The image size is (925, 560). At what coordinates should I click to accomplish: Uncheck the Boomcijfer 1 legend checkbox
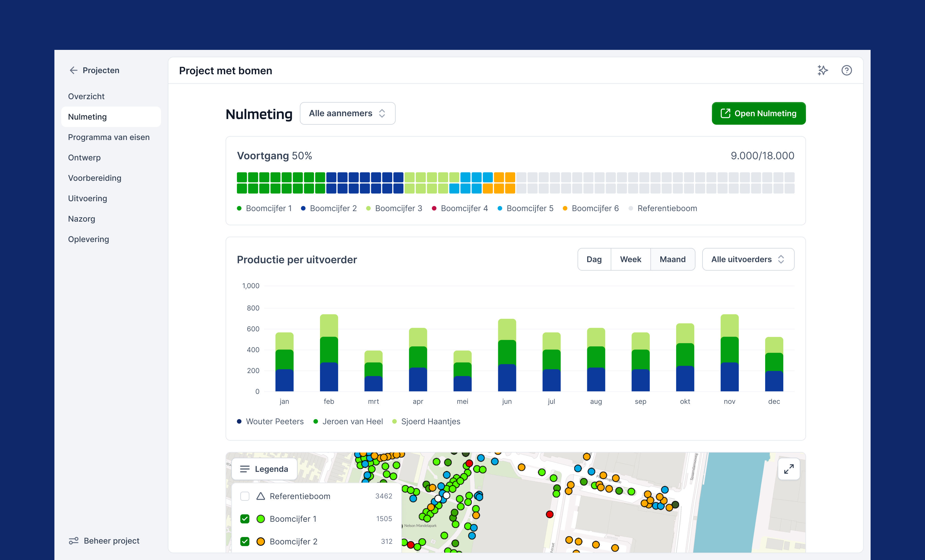click(x=245, y=519)
